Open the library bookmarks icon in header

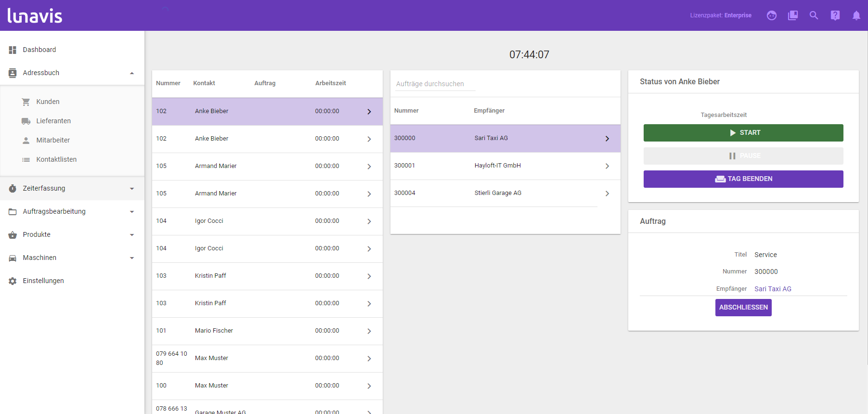(792, 15)
